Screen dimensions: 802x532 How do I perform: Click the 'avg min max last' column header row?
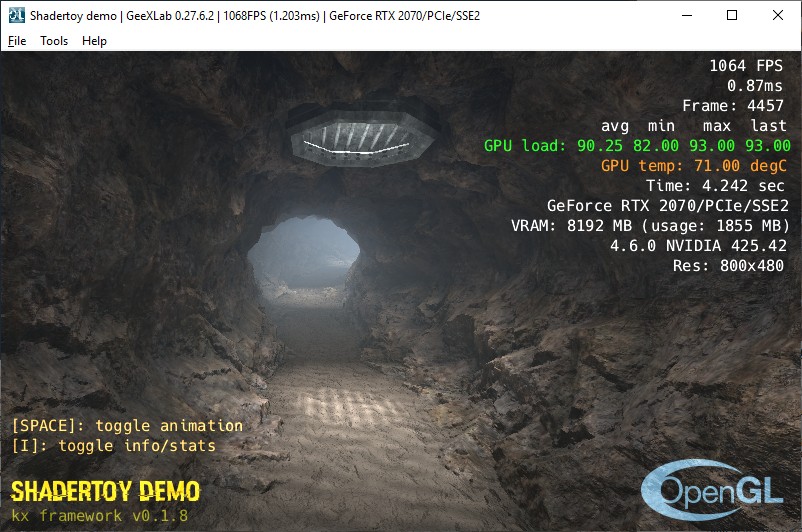click(x=694, y=126)
